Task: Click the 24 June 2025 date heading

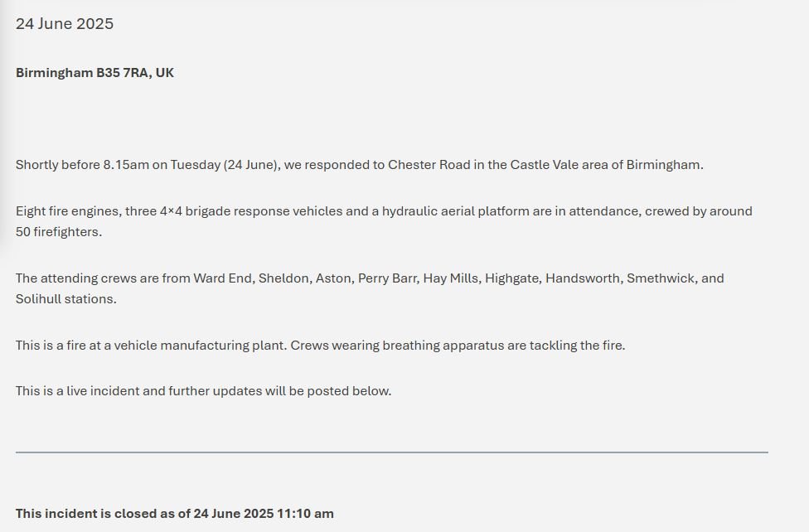Action: coord(65,24)
